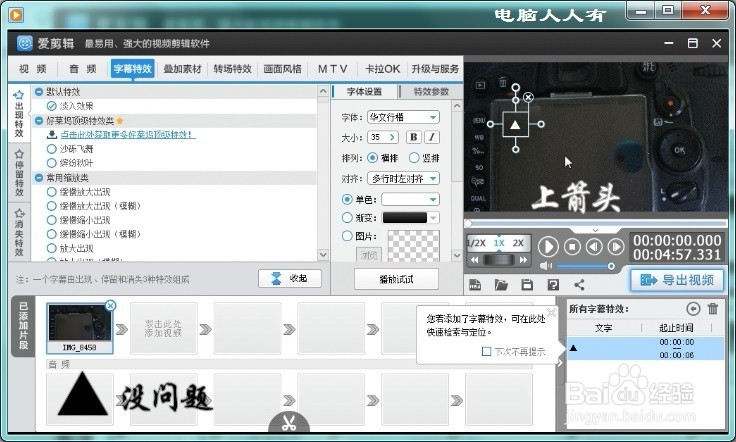The height and width of the screenshot is (442, 736).
Task: Select vertical text arrangement
Action: (x=414, y=158)
